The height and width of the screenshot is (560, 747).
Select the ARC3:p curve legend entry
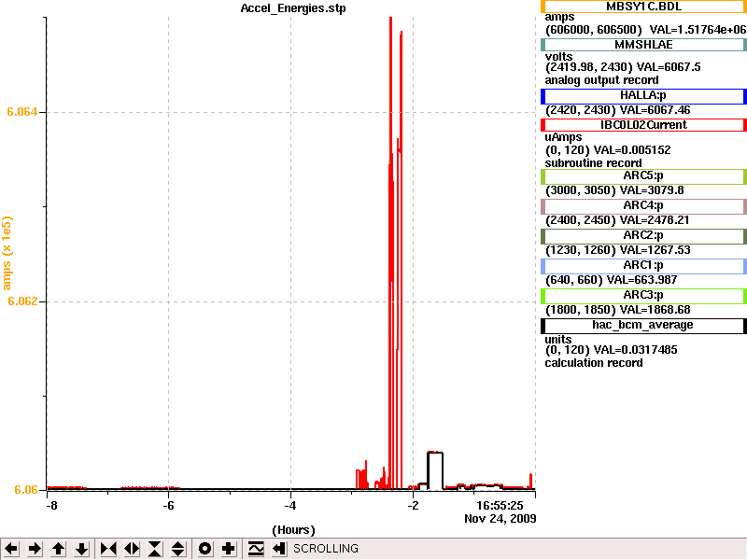[643, 296]
